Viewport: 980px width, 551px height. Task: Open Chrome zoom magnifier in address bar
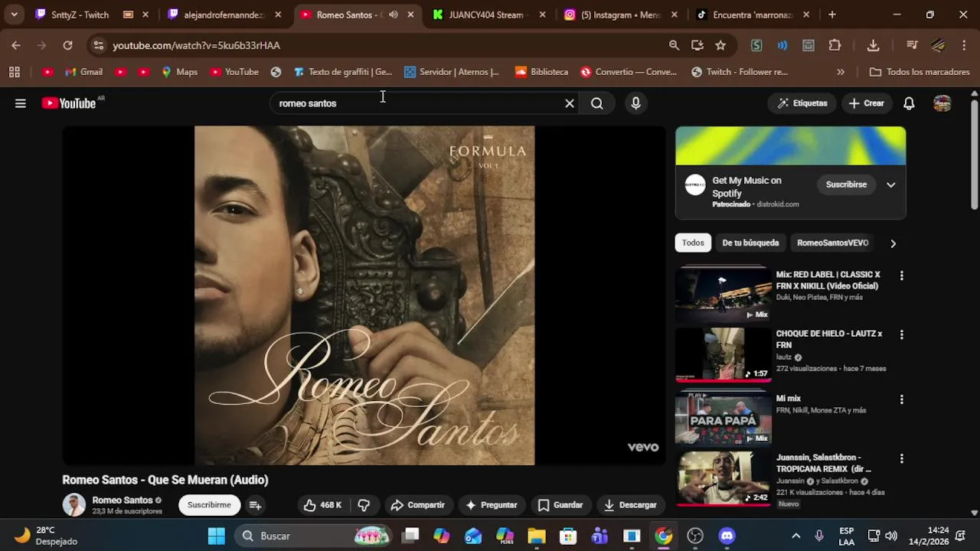pyautogui.click(x=674, y=45)
